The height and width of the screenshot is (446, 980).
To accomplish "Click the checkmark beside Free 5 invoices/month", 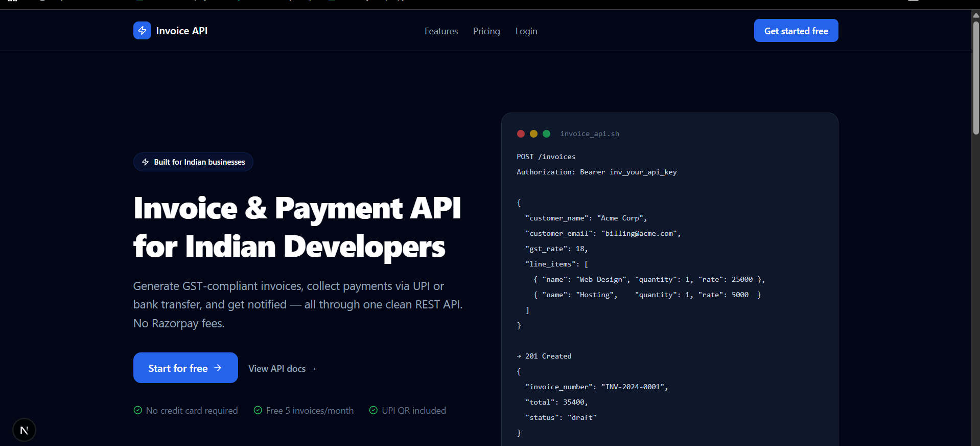I will tap(258, 410).
